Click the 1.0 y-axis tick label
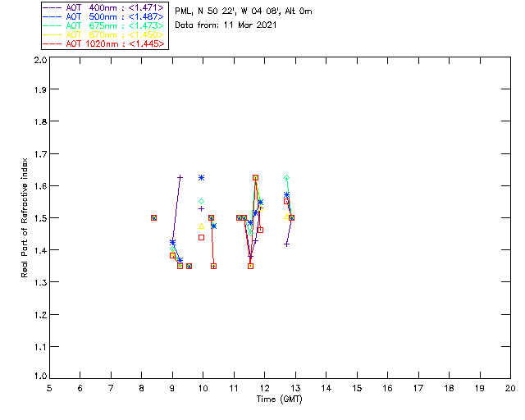The height and width of the screenshot is (420, 525). 40,376
